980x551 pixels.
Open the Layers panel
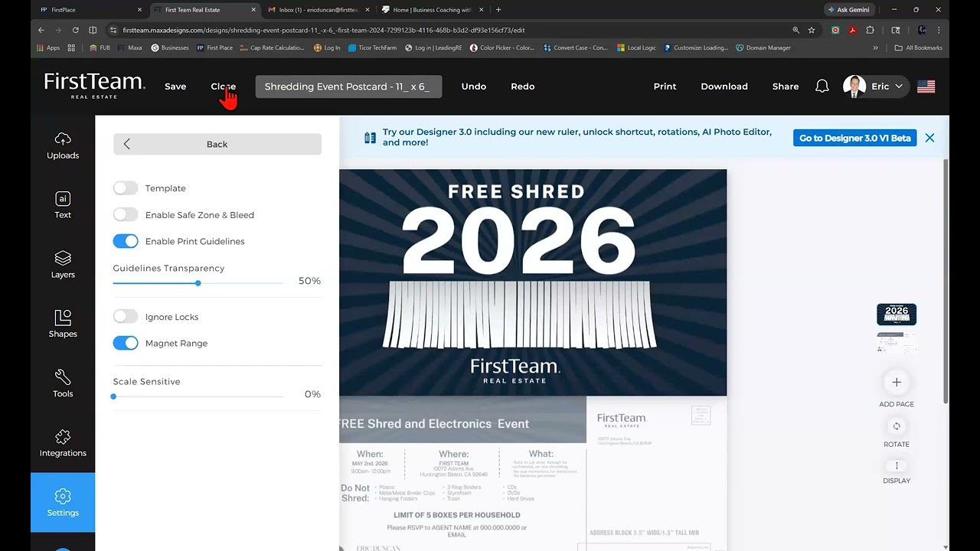63,265
